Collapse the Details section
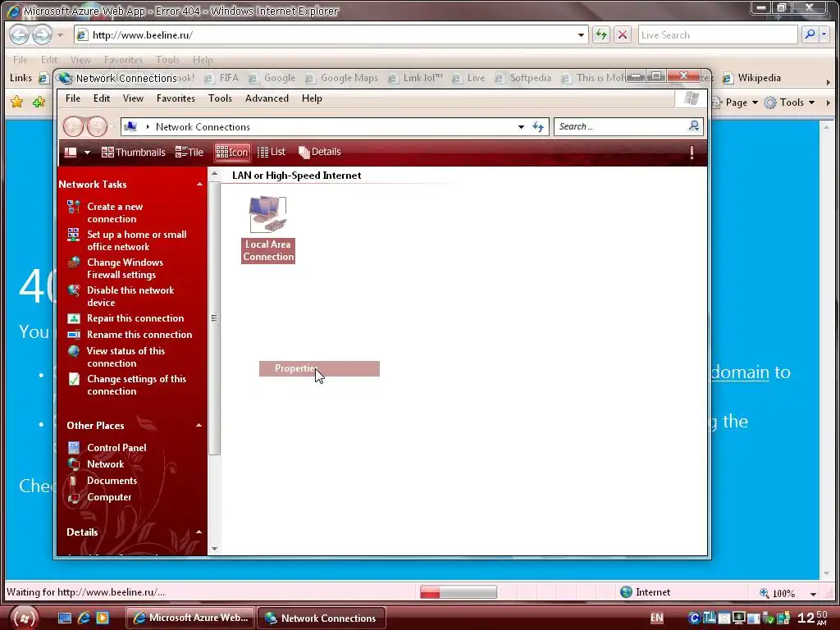The width and height of the screenshot is (840, 630). 199,532
